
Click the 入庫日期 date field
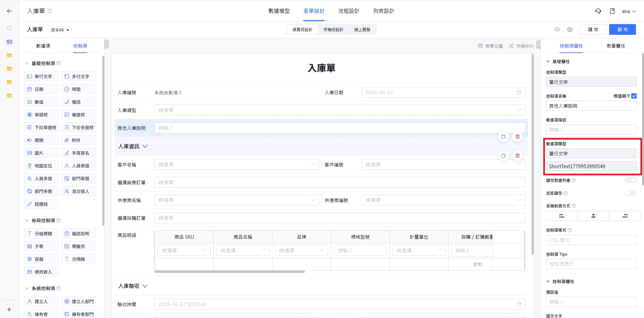pos(443,92)
